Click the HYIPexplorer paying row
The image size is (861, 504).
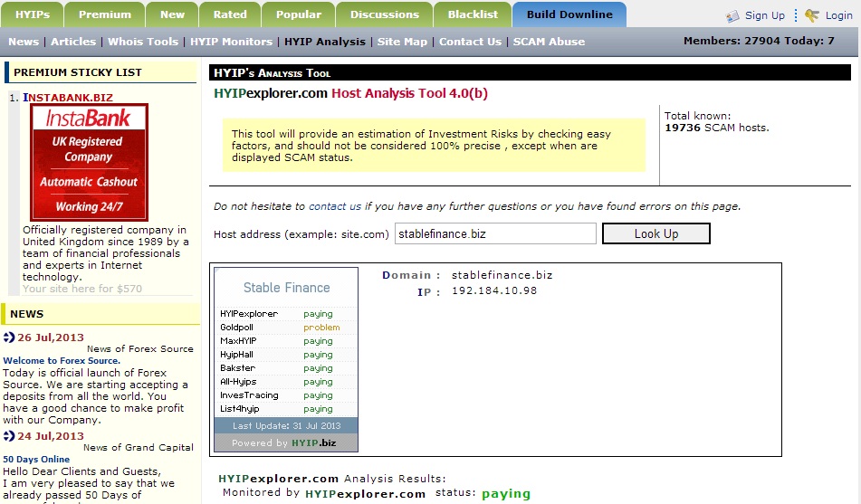285,313
